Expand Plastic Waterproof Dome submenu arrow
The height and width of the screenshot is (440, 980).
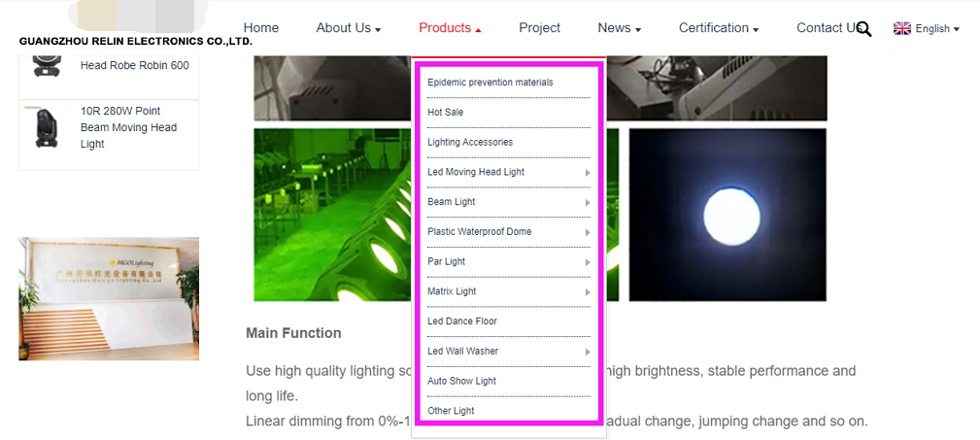pos(587,233)
